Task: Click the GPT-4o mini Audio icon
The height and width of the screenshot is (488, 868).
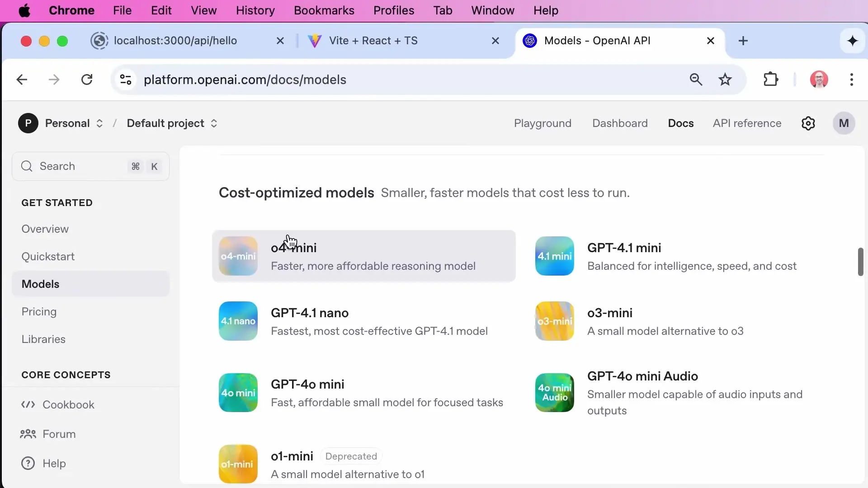Action: (x=554, y=392)
